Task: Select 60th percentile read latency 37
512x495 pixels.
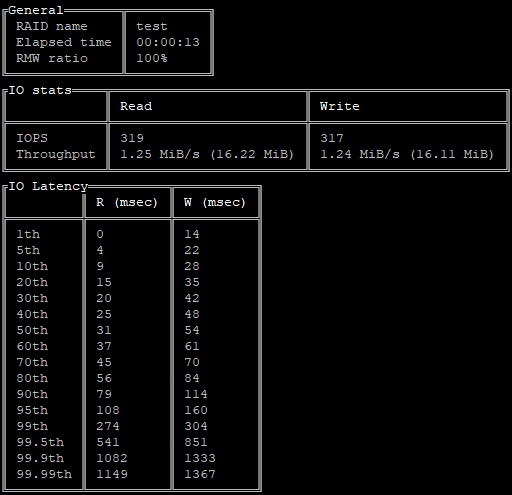Action: (104, 346)
